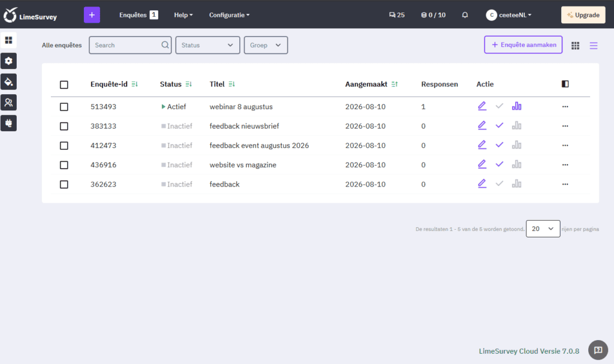Select checkbox for survey 513493
The width and height of the screenshot is (614, 364).
64,107
